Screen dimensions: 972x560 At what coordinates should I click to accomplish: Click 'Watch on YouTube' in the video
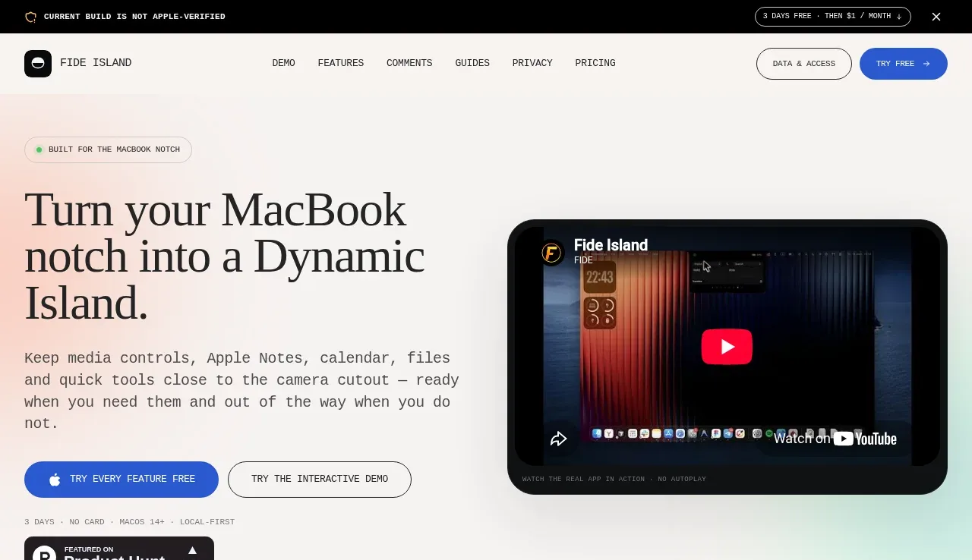point(835,439)
